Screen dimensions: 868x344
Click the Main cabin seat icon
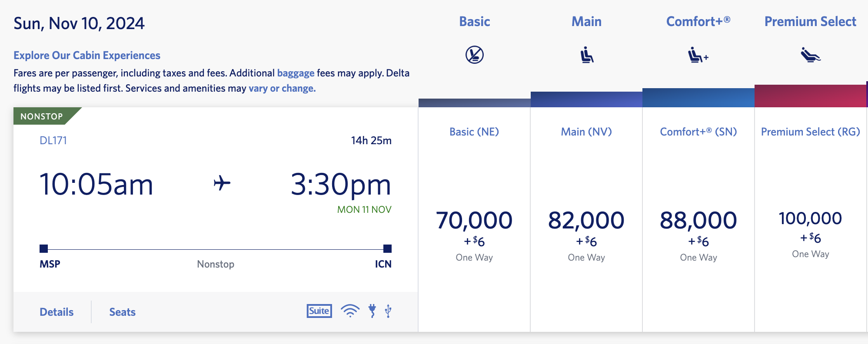586,55
